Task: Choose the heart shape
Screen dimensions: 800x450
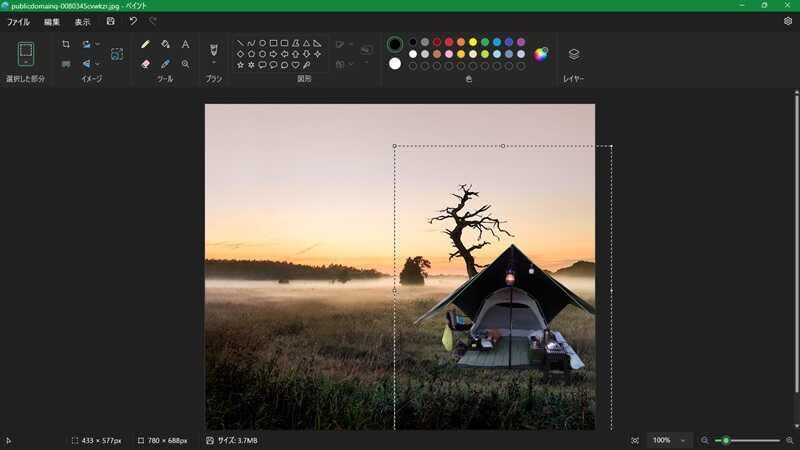Action: (x=295, y=64)
